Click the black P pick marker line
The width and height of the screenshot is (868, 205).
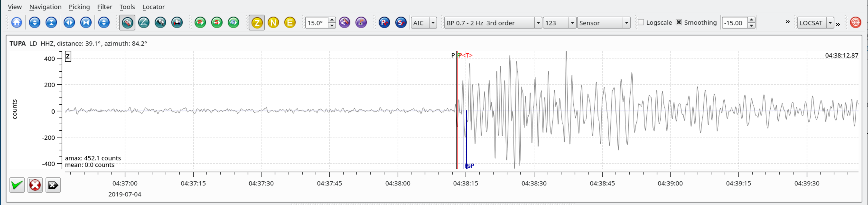click(x=456, y=110)
